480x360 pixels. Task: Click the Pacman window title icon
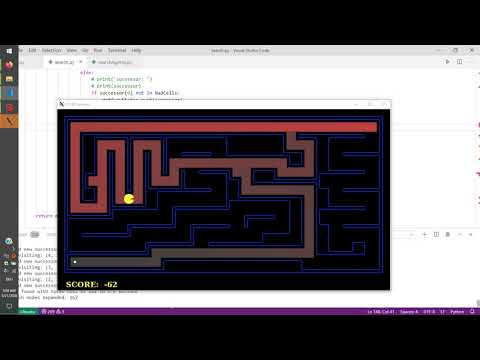click(x=62, y=104)
